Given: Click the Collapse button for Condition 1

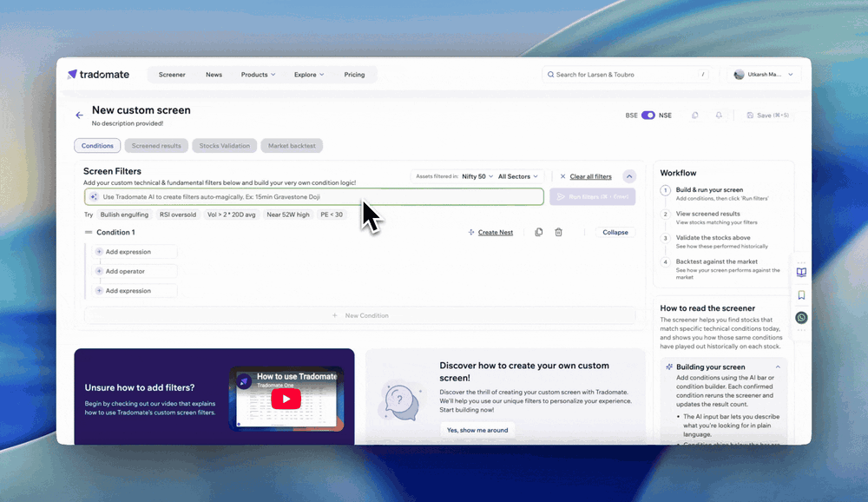Looking at the screenshot, I should pyautogui.click(x=615, y=232).
